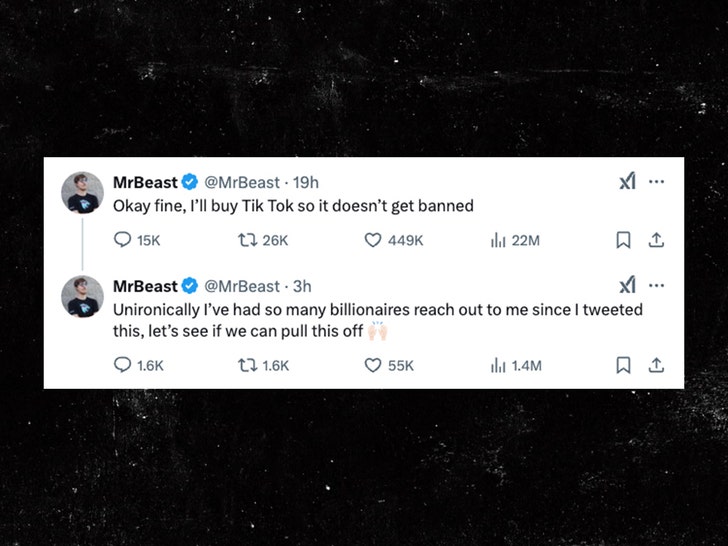Bookmark the first MrBeast tweet
This screenshot has height=546, width=728.
pyautogui.click(x=623, y=240)
